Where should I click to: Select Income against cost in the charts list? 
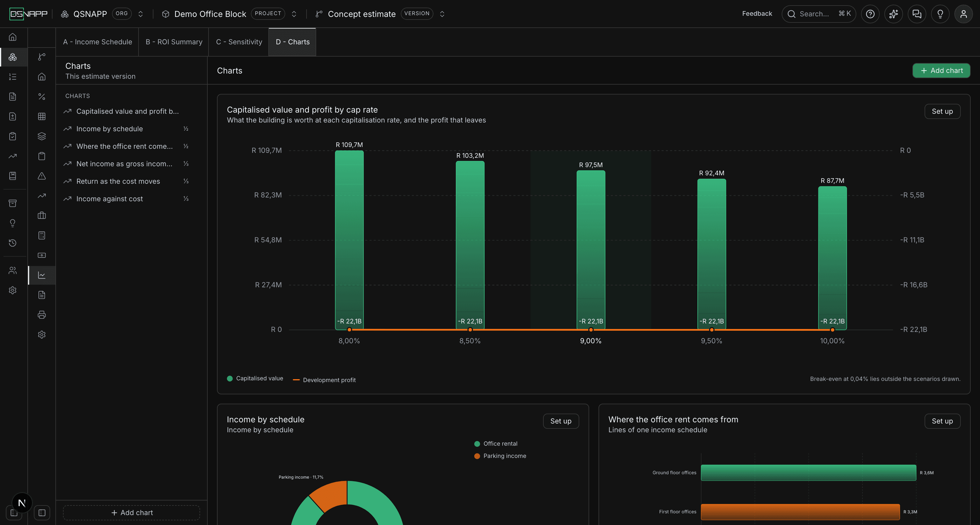click(x=127, y=199)
